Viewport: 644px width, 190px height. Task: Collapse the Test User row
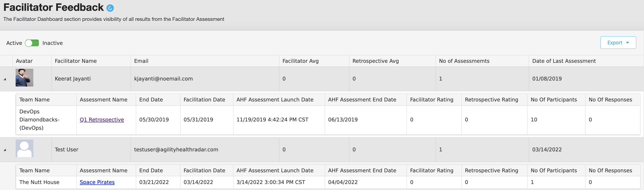5,150
